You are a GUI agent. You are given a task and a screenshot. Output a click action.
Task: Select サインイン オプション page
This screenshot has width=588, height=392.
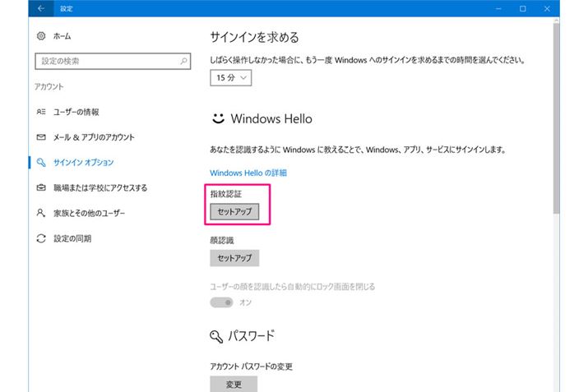[x=83, y=162]
